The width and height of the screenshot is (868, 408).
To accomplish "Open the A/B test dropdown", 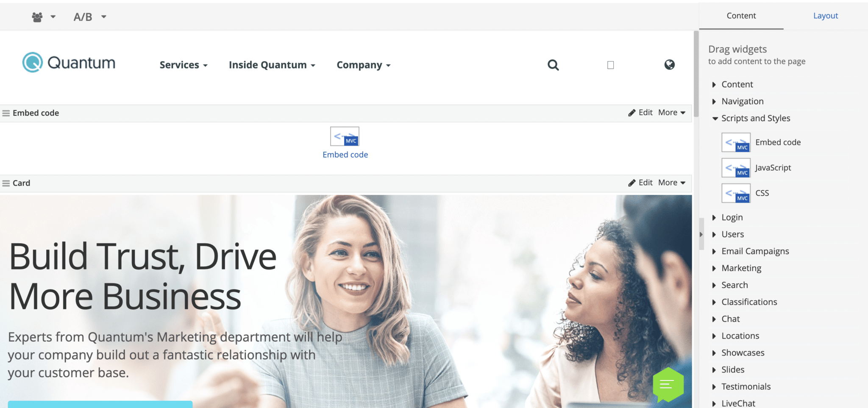I will point(89,17).
